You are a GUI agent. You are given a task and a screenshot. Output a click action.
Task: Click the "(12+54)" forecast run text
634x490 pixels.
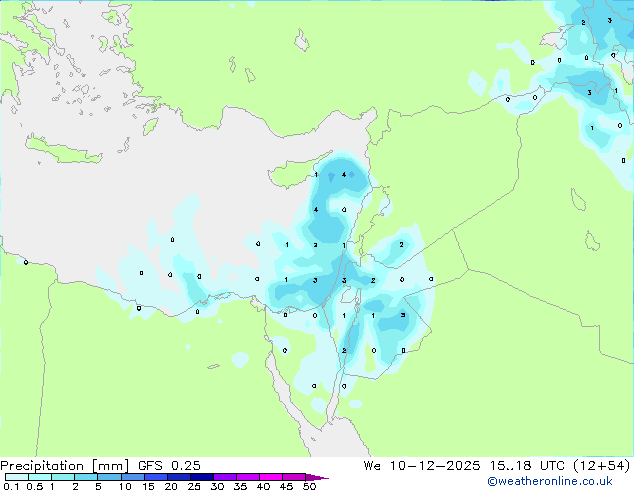click(602, 466)
